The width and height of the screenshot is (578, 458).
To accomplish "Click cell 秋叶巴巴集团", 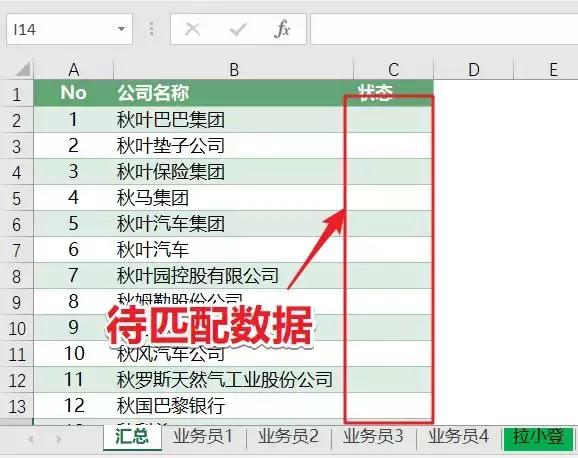I will 234,120.
